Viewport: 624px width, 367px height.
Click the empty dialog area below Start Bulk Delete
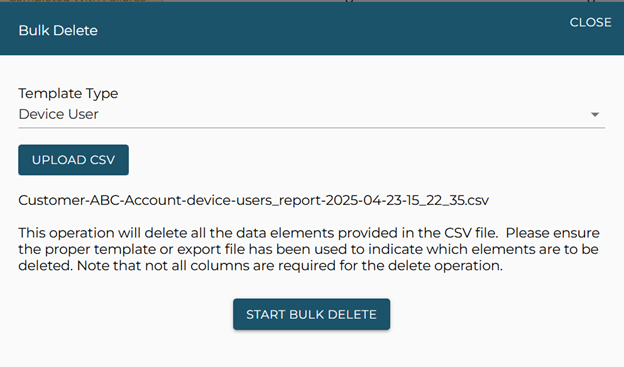(x=312, y=348)
